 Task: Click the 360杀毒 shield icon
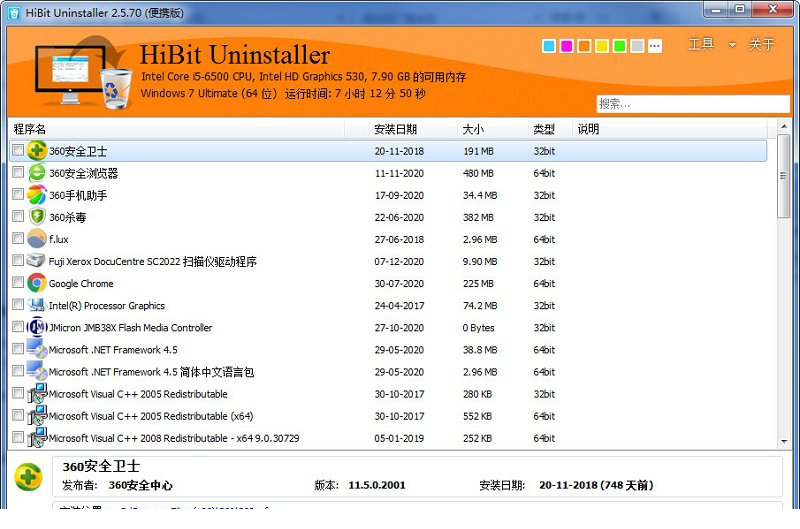tap(37, 217)
